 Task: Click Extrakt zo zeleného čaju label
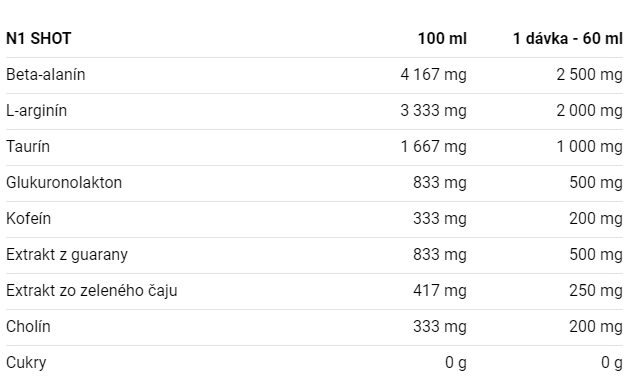[x=92, y=291]
